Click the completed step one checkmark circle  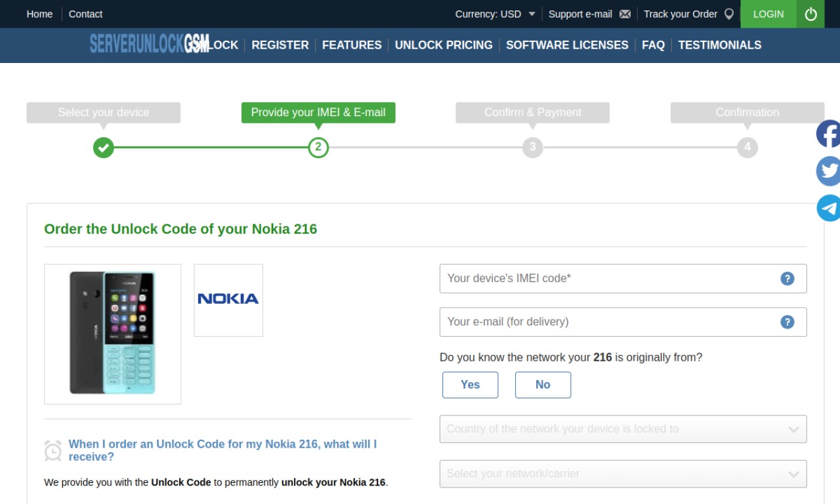click(x=103, y=147)
